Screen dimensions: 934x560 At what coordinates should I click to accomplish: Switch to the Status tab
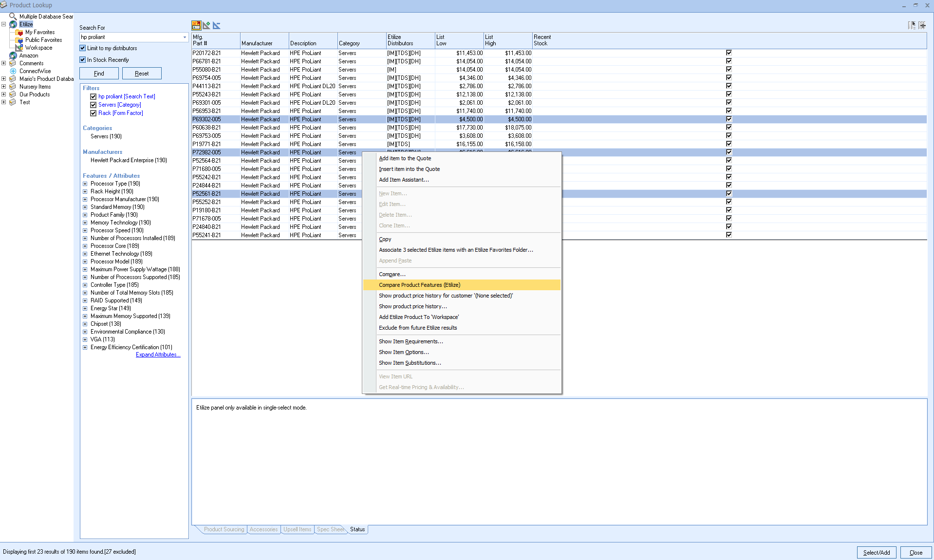357,529
